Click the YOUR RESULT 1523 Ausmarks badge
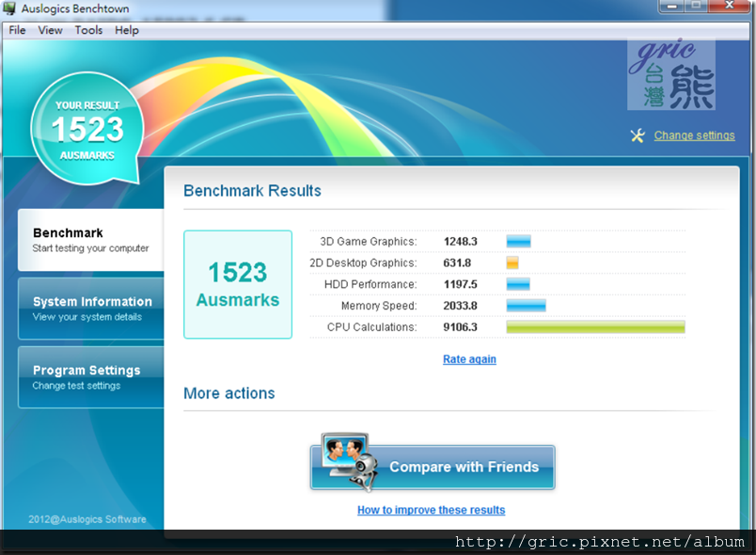Screen dimensions: 756x555 click(x=87, y=128)
